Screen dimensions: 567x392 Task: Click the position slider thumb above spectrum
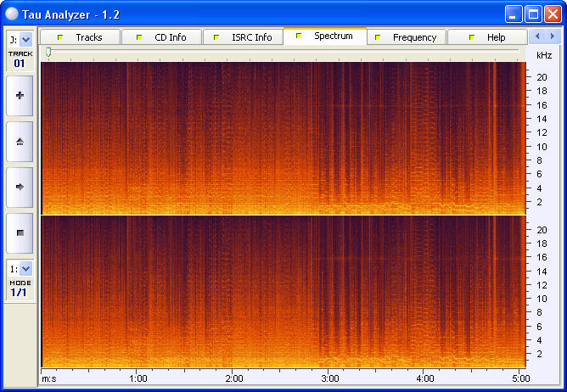(48, 53)
